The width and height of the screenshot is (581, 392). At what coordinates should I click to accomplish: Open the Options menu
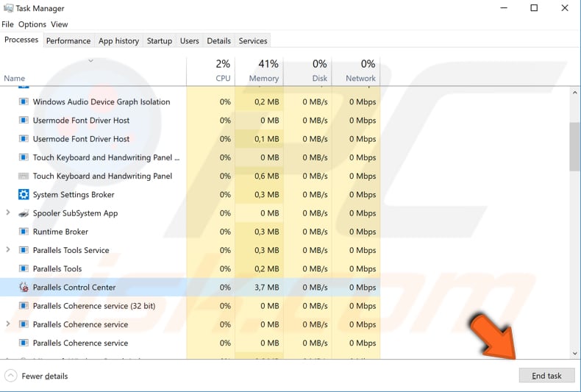pyautogui.click(x=32, y=24)
